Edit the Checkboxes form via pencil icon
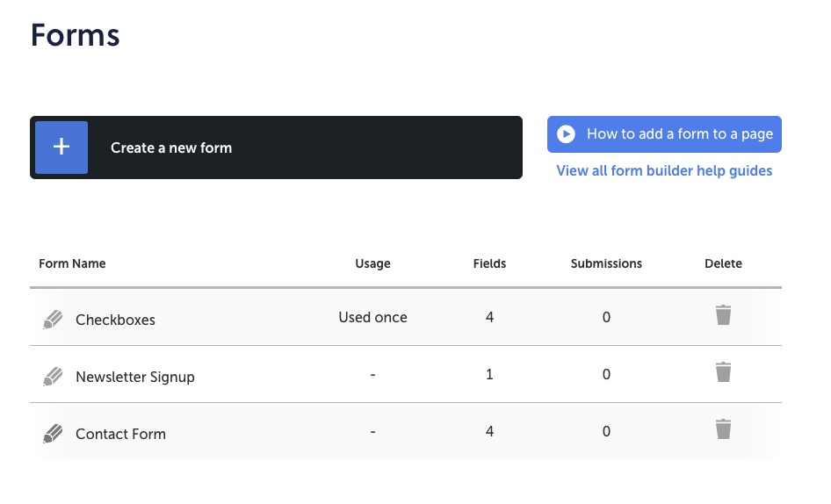 53,320
